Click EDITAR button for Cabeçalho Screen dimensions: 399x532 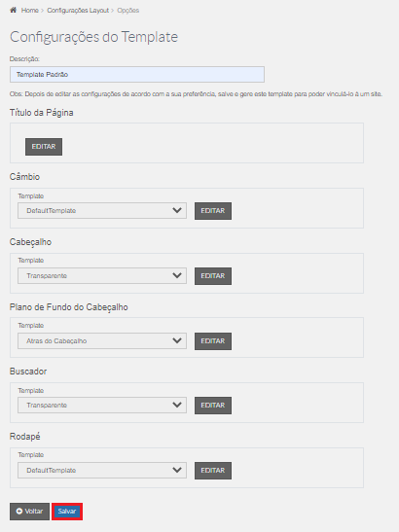point(213,276)
